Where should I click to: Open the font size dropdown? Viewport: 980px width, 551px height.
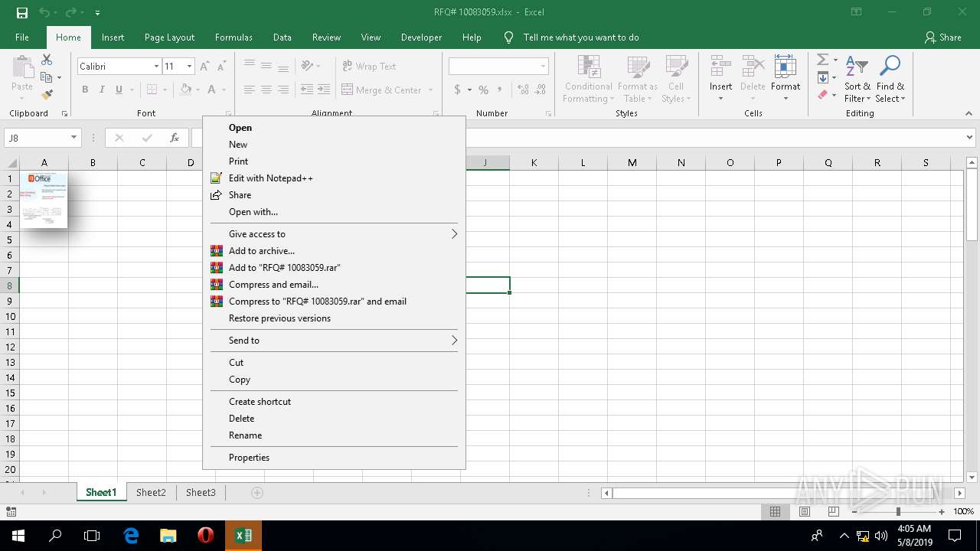click(x=189, y=67)
